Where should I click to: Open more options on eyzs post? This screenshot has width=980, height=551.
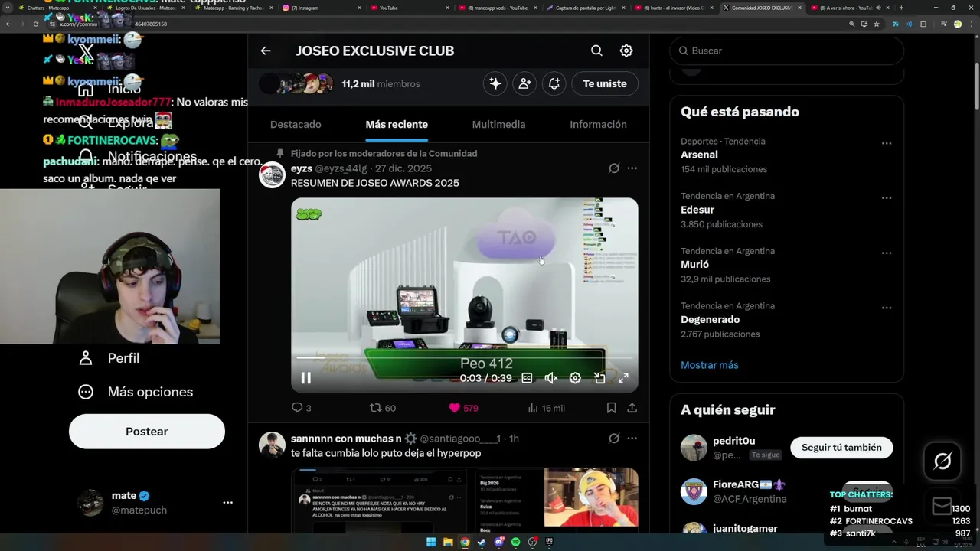[632, 168]
